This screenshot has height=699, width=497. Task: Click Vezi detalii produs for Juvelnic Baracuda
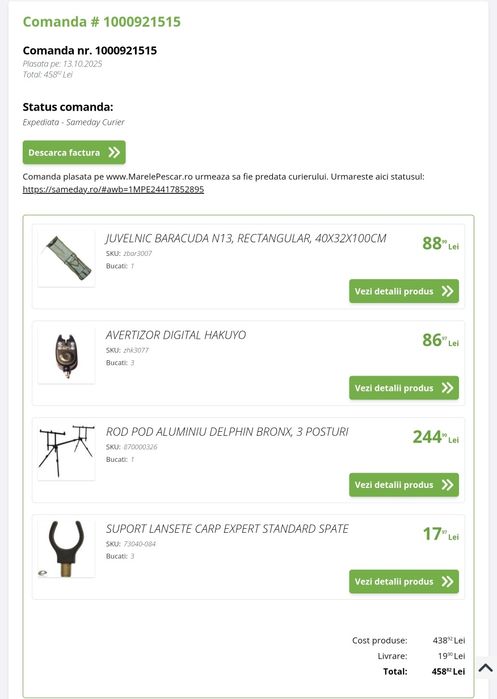pyautogui.click(x=404, y=291)
